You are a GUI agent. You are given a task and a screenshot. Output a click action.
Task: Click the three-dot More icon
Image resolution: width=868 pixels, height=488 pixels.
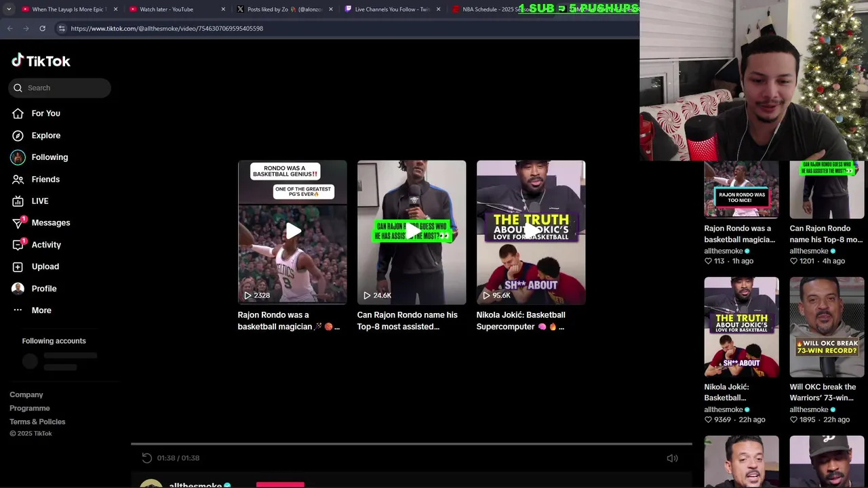tap(18, 310)
